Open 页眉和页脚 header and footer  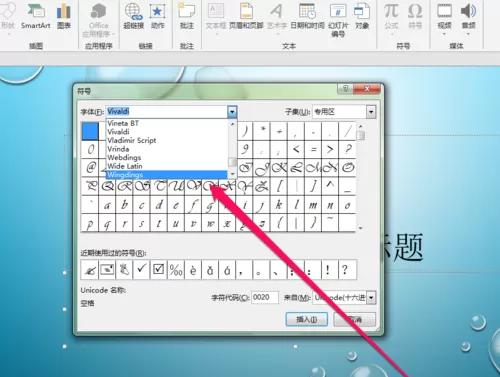point(246,16)
